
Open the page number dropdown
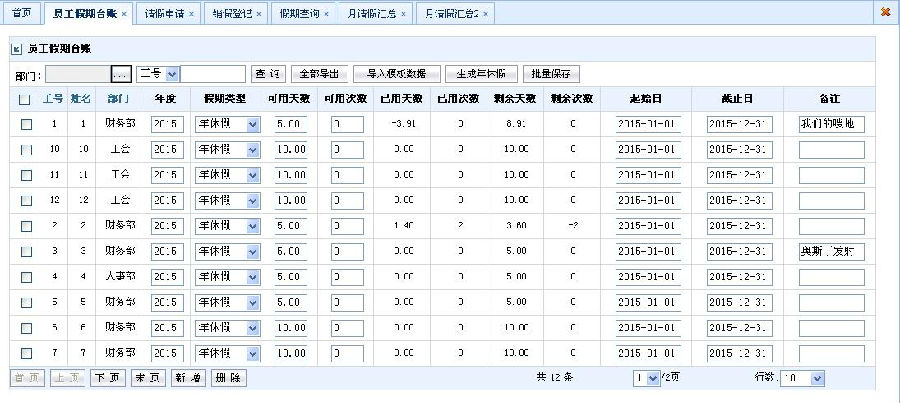[653, 378]
